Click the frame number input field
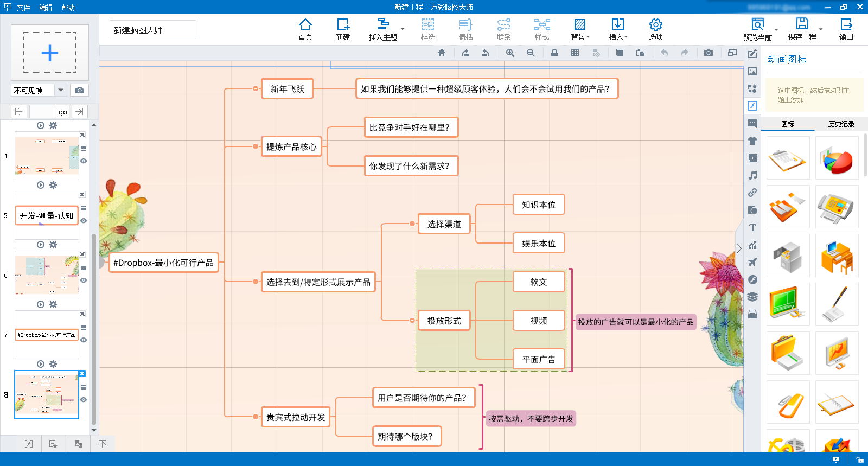Viewport: 868px width, 466px height. 42,112
